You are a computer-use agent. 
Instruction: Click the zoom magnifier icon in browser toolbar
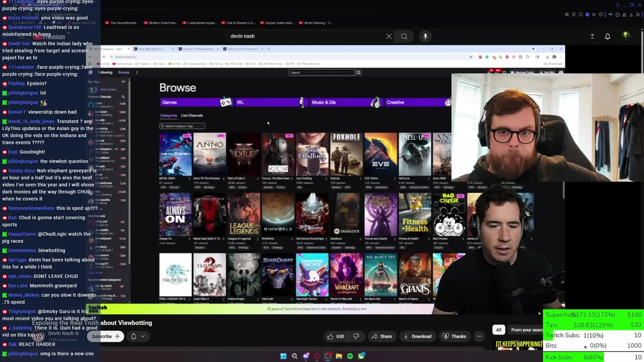coord(567,15)
